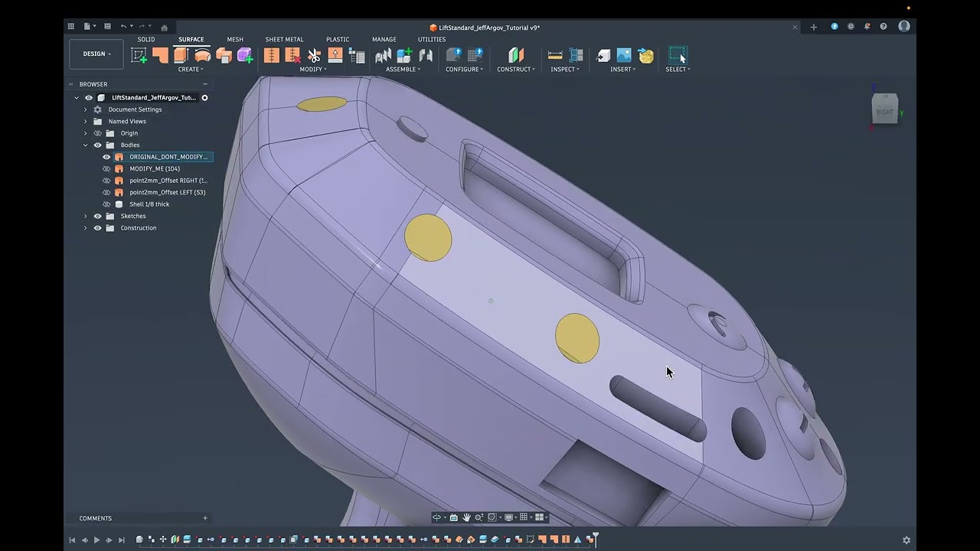Screen dimensions: 980x551
Task: Expand the Construction folder
Action: pyautogui.click(x=85, y=228)
